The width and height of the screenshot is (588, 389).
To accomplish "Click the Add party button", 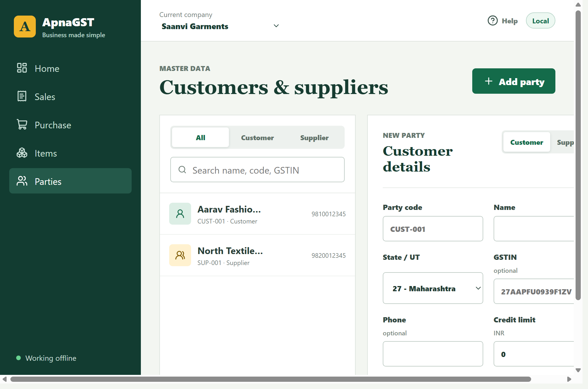I will tap(514, 81).
